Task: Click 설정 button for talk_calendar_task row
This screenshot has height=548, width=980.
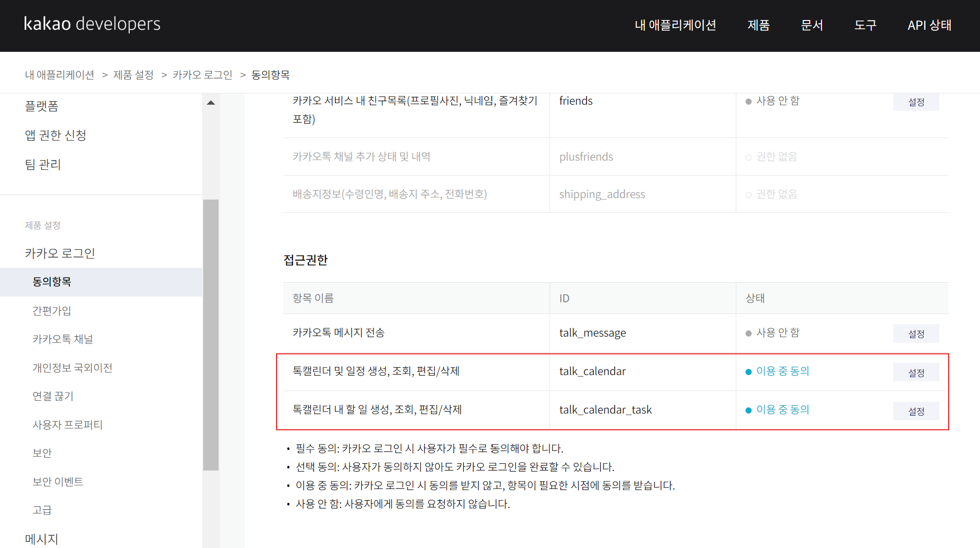Action: [916, 411]
